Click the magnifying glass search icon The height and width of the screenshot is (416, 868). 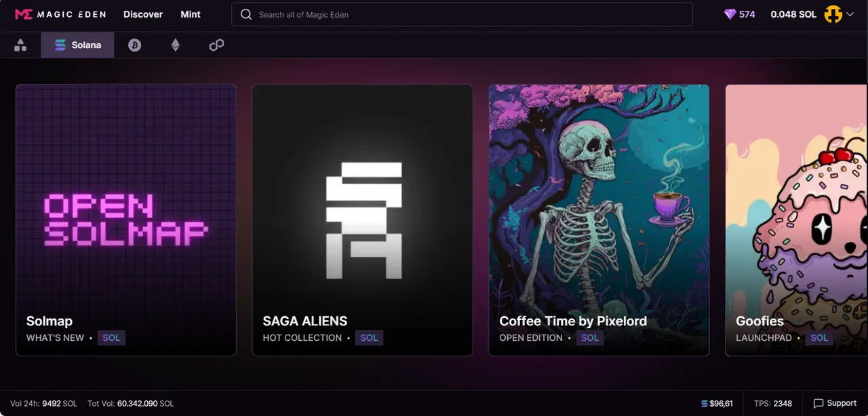click(246, 14)
